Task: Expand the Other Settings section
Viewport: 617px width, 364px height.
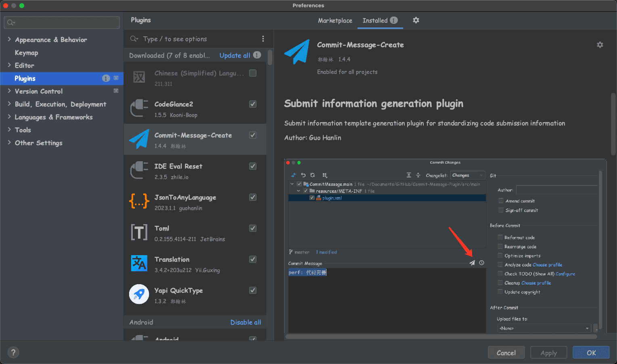Action: (9, 143)
